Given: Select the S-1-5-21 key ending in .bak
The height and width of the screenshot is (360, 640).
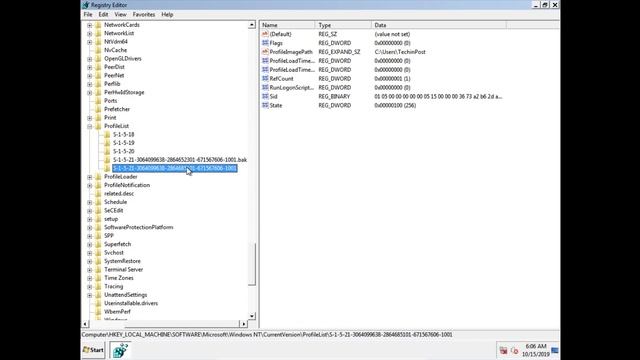Looking at the screenshot, I should (180, 160).
